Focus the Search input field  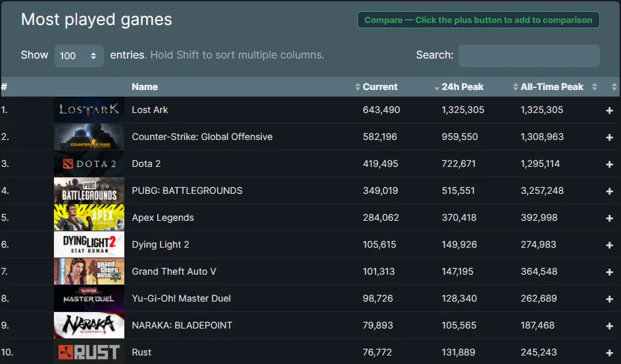(529, 55)
